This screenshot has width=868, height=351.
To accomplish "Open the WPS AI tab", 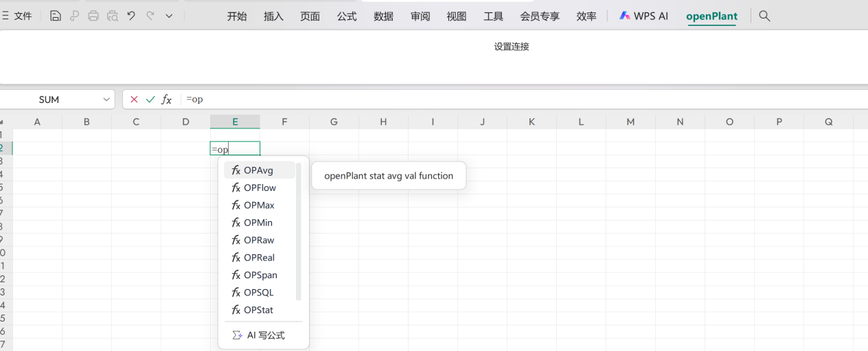I will pos(643,16).
